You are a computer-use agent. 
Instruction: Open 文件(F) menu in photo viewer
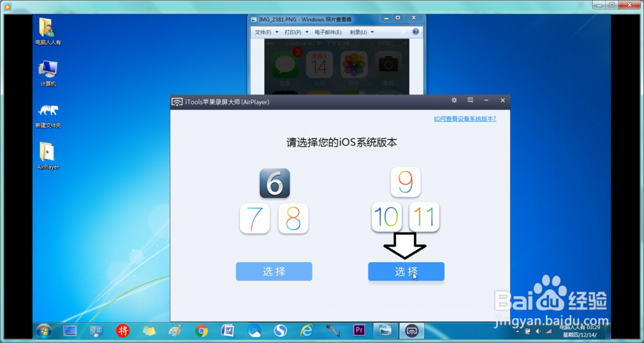[x=263, y=32]
